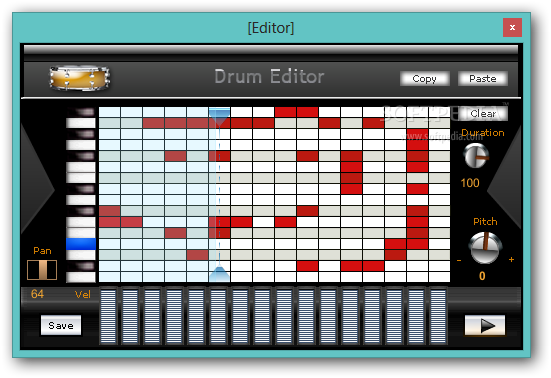
Task: Turn on empty cell in row nine, column eight
Action: [x=264, y=200]
